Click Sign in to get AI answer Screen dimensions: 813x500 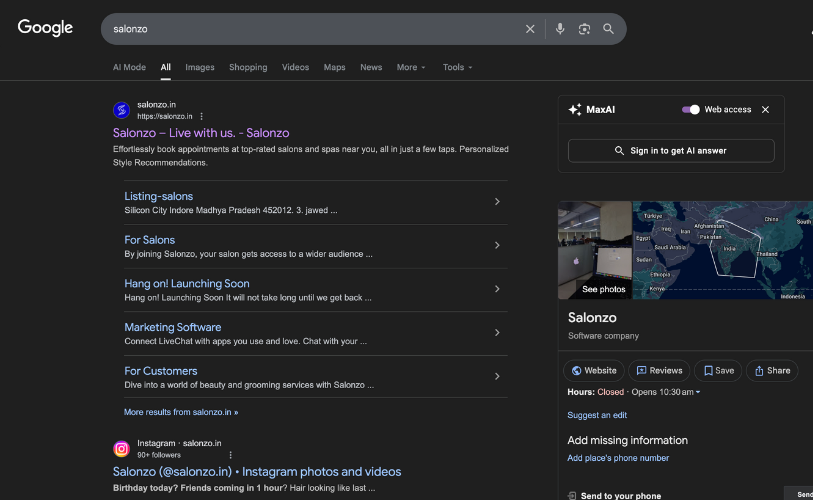pyautogui.click(x=671, y=151)
